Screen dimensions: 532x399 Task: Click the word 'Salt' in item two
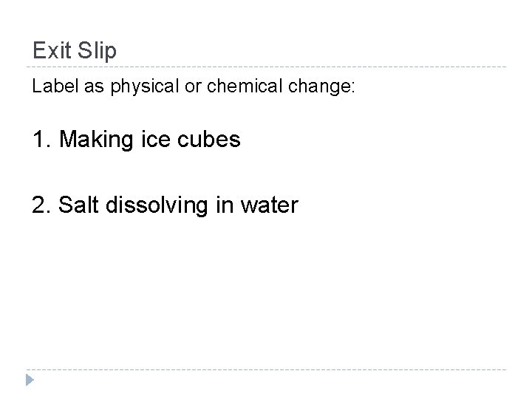(78, 205)
